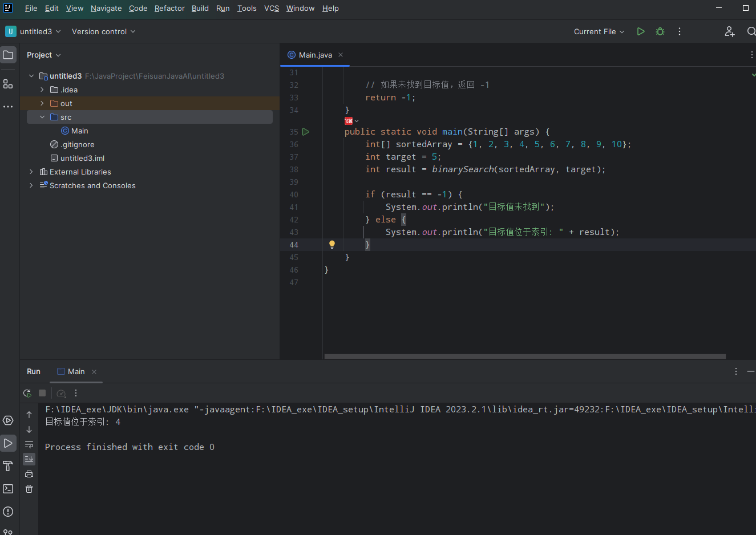Open the Project tool window icon

(x=8, y=55)
